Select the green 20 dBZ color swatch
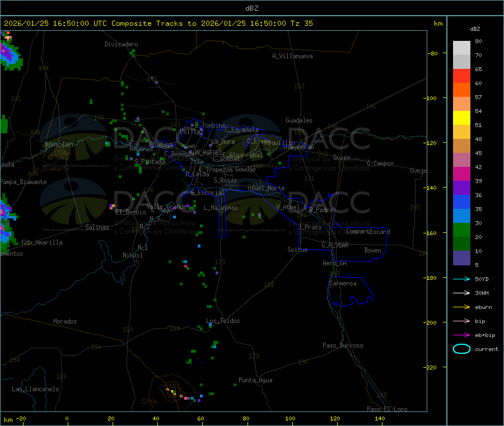Viewport: 504px width, 426px height. (461, 230)
